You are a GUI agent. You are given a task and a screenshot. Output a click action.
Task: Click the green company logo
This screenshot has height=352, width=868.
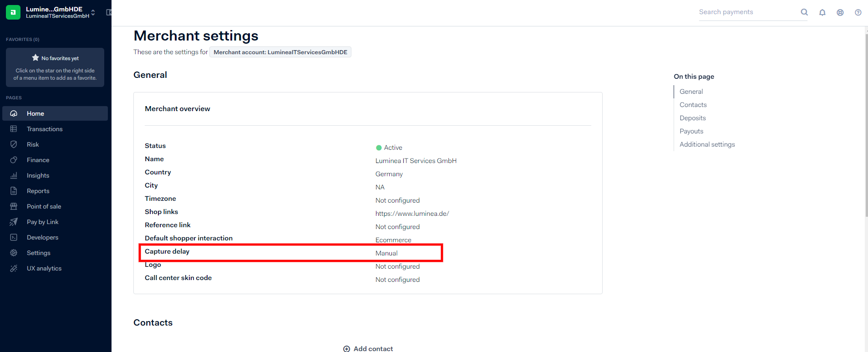[x=13, y=12]
